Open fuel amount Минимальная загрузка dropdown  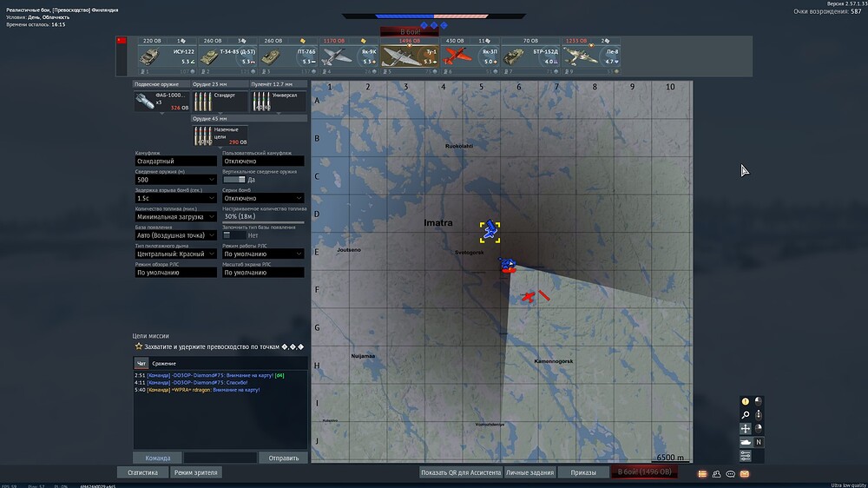pos(175,216)
